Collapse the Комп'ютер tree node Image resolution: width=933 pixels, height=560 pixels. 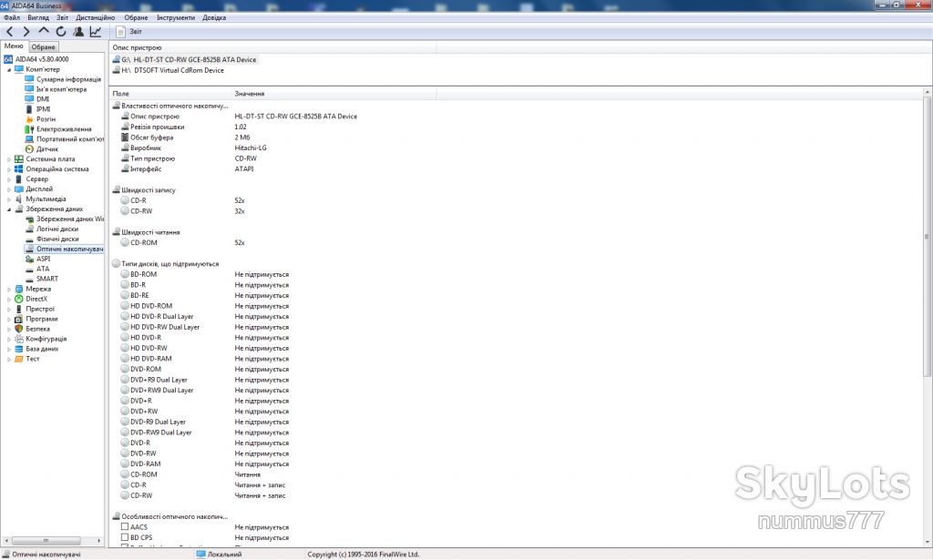(9, 69)
